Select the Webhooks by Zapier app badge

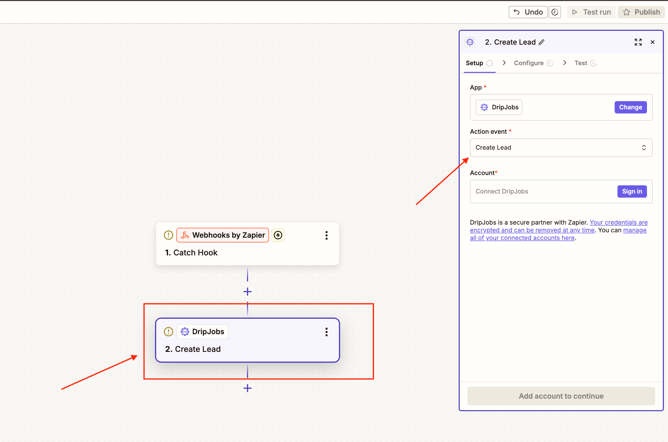(223, 235)
